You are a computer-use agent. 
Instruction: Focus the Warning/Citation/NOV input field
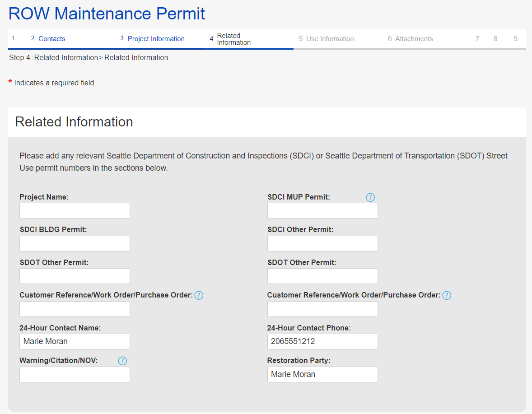coord(75,374)
